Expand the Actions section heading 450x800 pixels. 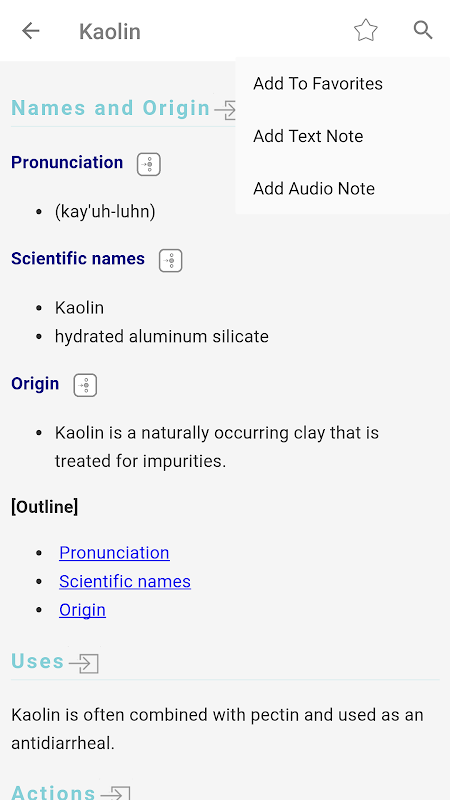tap(54, 792)
